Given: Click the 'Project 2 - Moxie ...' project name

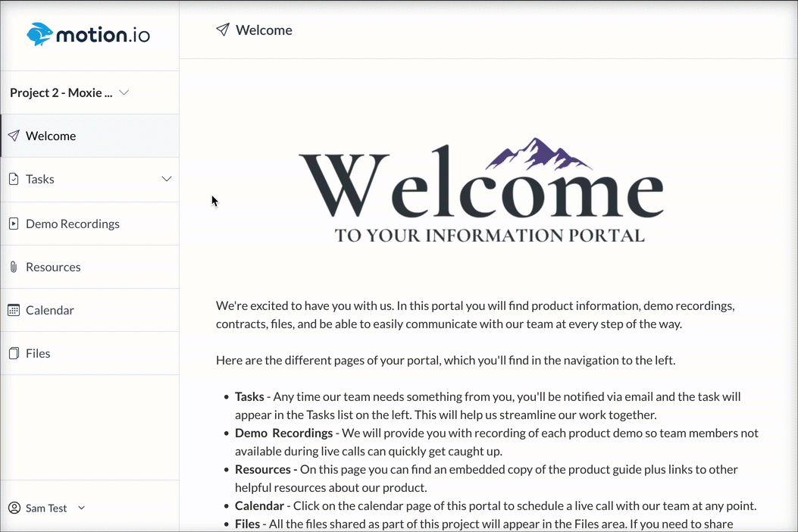Looking at the screenshot, I should pyautogui.click(x=61, y=92).
